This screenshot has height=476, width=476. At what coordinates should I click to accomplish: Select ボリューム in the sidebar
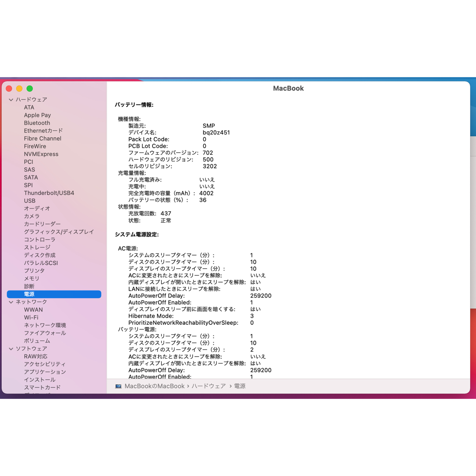[x=37, y=341]
